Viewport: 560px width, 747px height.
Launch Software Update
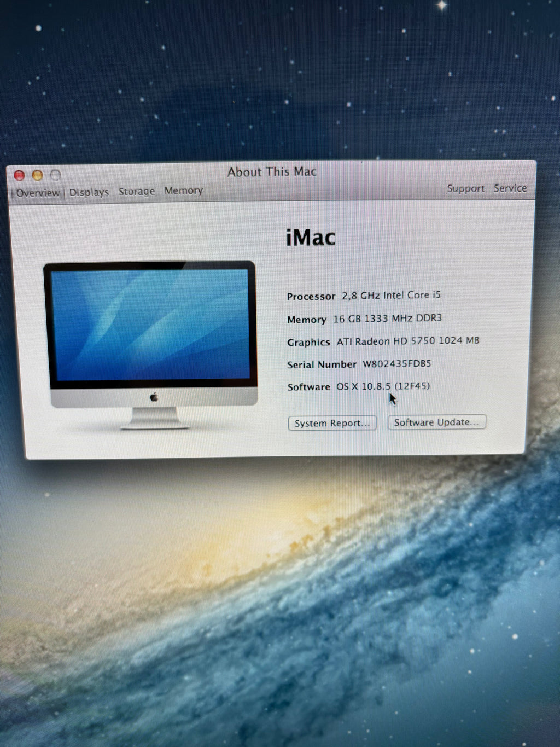pyautogui.click(x=436, y=422)
